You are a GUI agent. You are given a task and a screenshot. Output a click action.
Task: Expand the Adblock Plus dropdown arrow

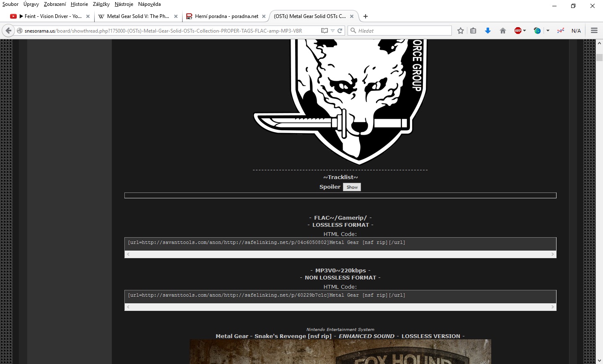click(x=524, y=31)
